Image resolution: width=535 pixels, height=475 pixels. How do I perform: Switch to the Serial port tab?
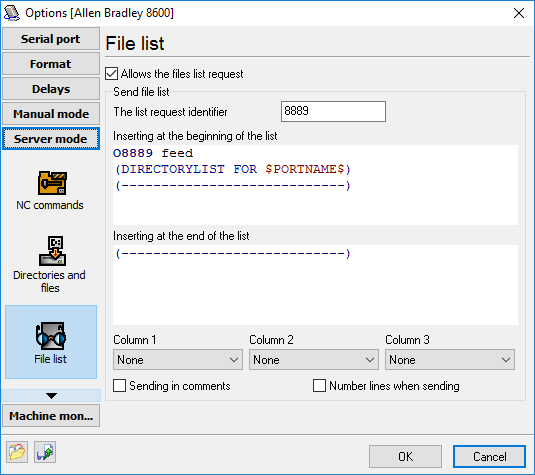[x=51, y=39]
